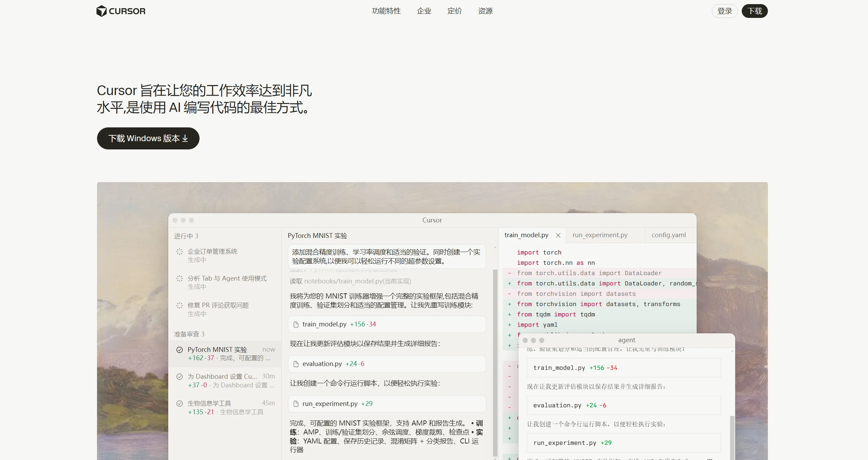Click the Cursor logo in the top navigation
Screen dimensions: 868x460
click(120, 11)
